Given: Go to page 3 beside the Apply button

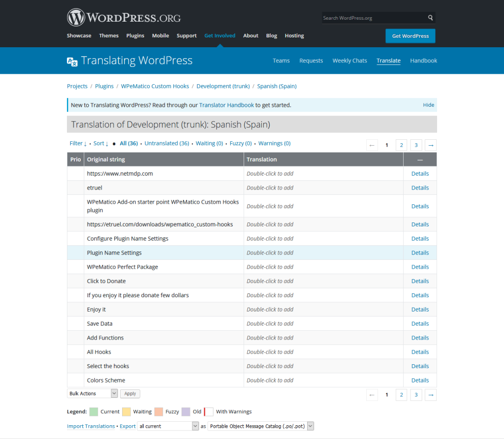Looking at the screenshot, I should tap(416, 395).
